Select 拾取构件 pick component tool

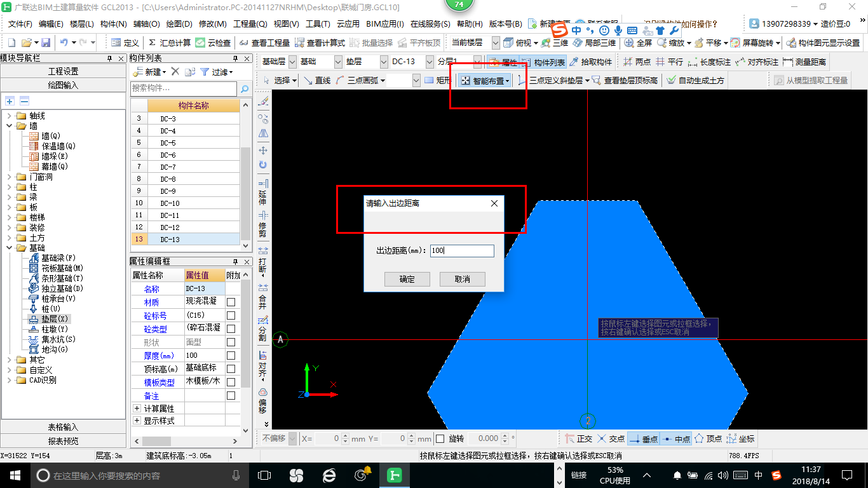pyautogui.click(x=591, y=62)
